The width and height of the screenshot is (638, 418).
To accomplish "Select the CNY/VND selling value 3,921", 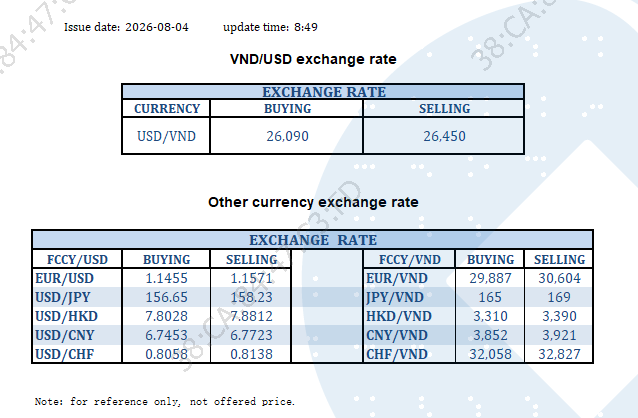I will 559,335.
